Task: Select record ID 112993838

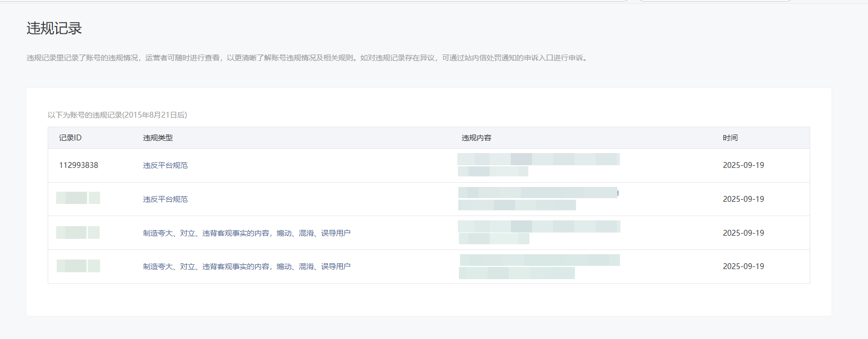Action: (78, 165)
